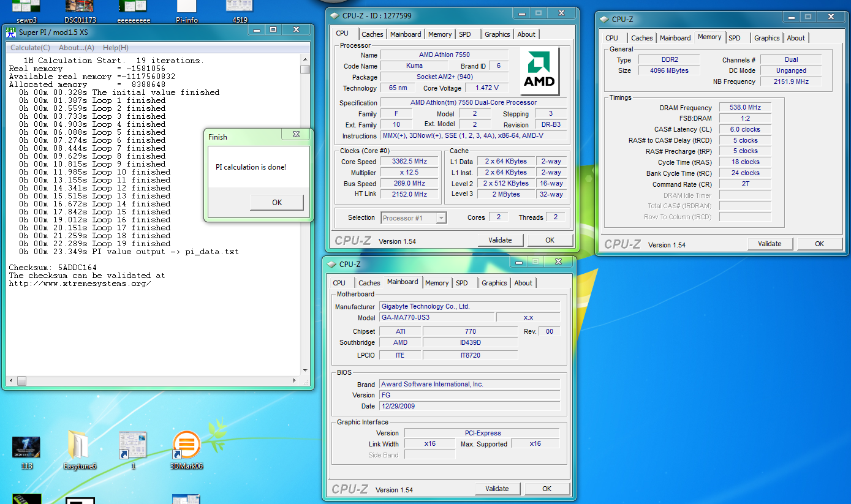Close the Finish dialog with its X

[x=296, y=135]
